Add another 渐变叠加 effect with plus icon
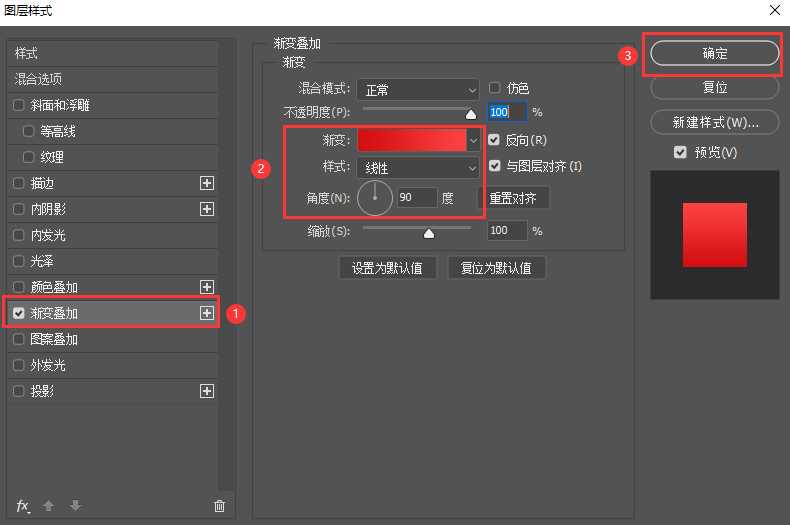This screenshot has height=525, width=790. tap(207, 313)
